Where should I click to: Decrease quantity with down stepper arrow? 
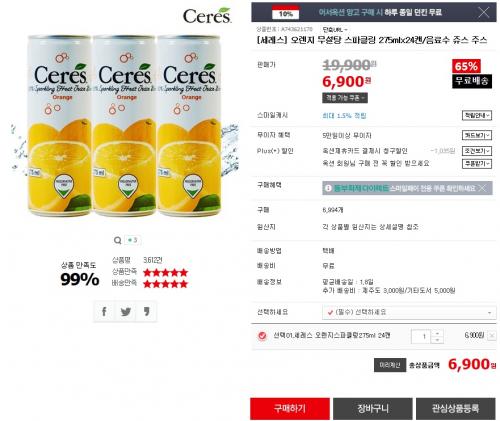[437, 340]
